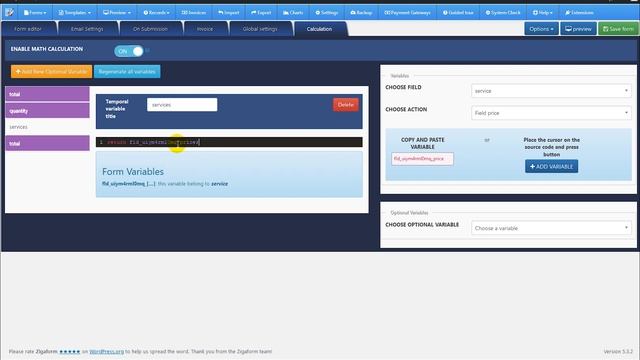Click the Version 5.3.2 footer text

[618, 351]
